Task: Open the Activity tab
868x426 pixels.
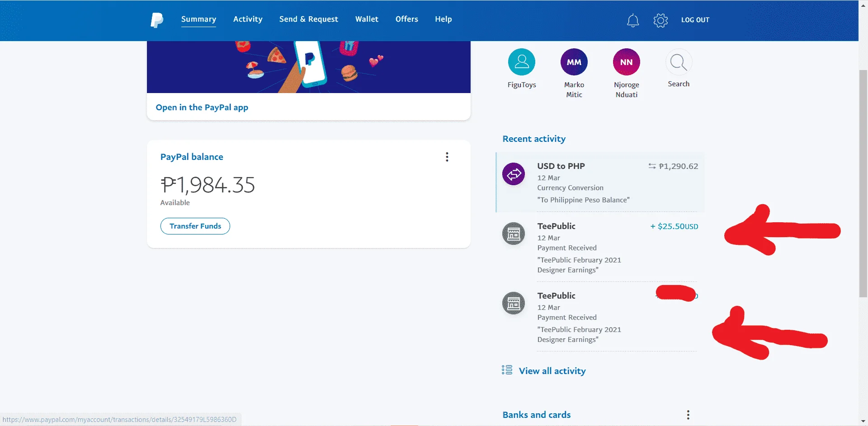Action: [248, 19]
